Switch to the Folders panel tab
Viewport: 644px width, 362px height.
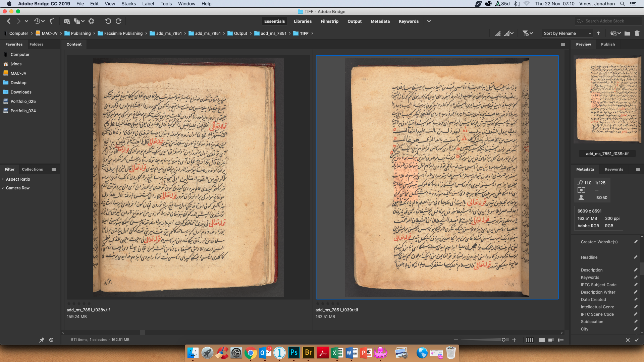coord(36,44)
